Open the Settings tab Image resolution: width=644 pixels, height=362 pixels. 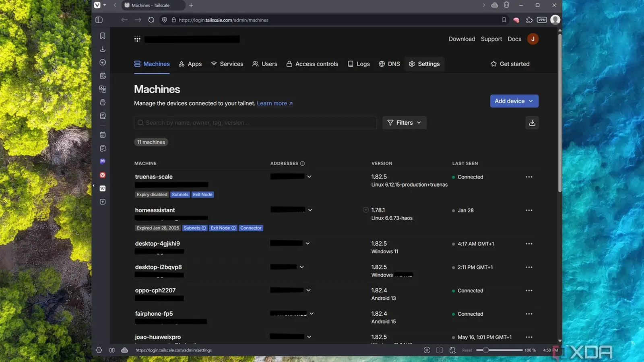tap(424, 64)
